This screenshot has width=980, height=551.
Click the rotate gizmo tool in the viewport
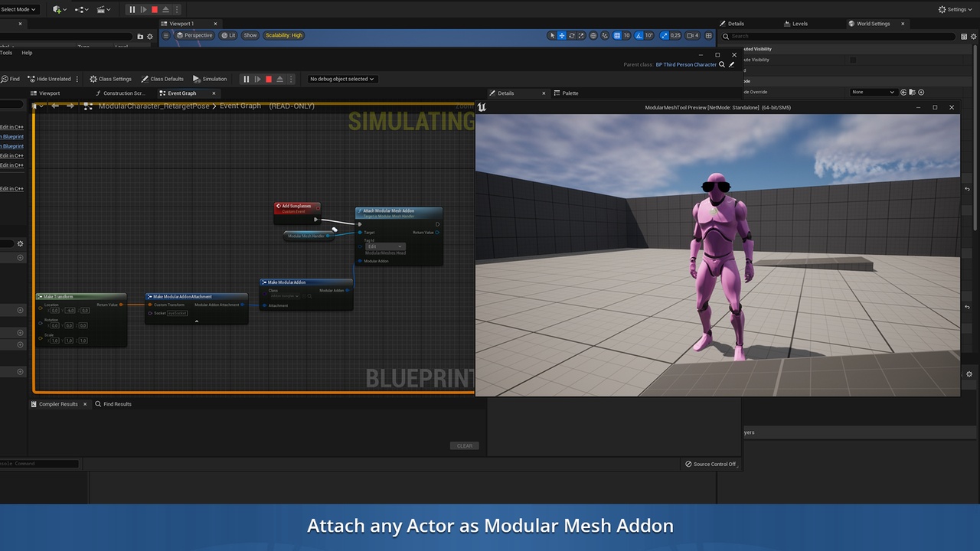click(x=572, y=35)
